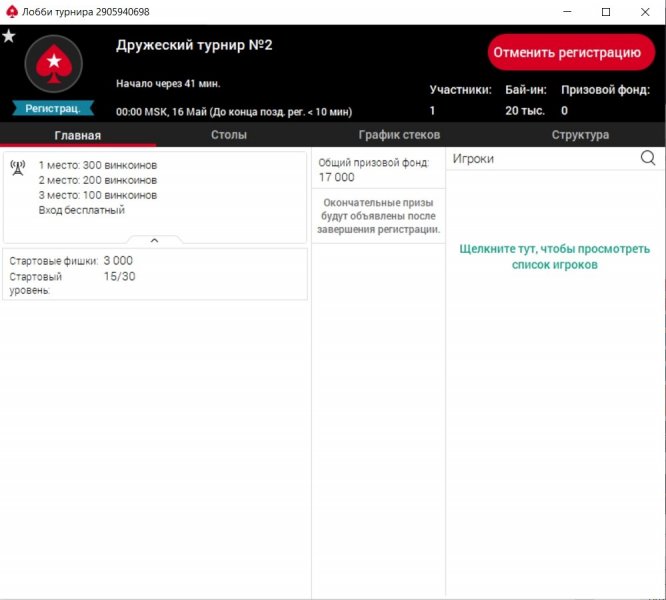Click the broadcast antenna icon
This screenshot has width=666, height=600.
pyautogui.click(x=18, y=167)
